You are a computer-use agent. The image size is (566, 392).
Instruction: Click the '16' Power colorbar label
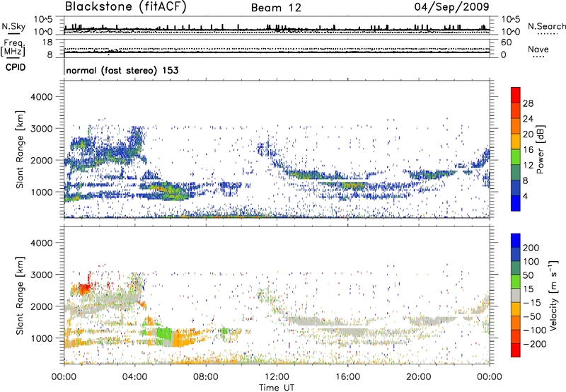(528, 150)
